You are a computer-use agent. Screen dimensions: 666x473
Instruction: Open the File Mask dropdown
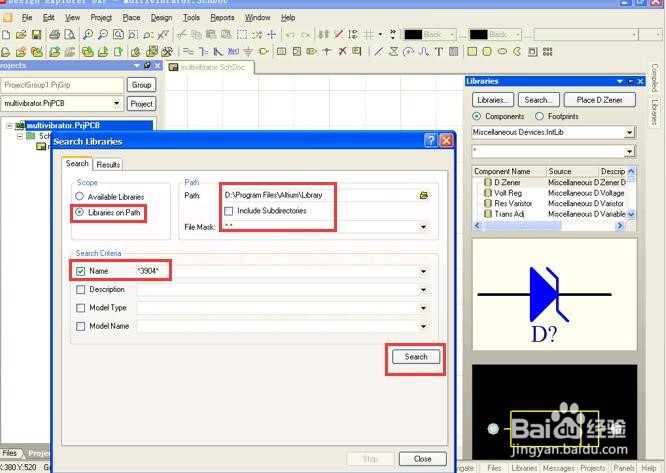(423, 227)
